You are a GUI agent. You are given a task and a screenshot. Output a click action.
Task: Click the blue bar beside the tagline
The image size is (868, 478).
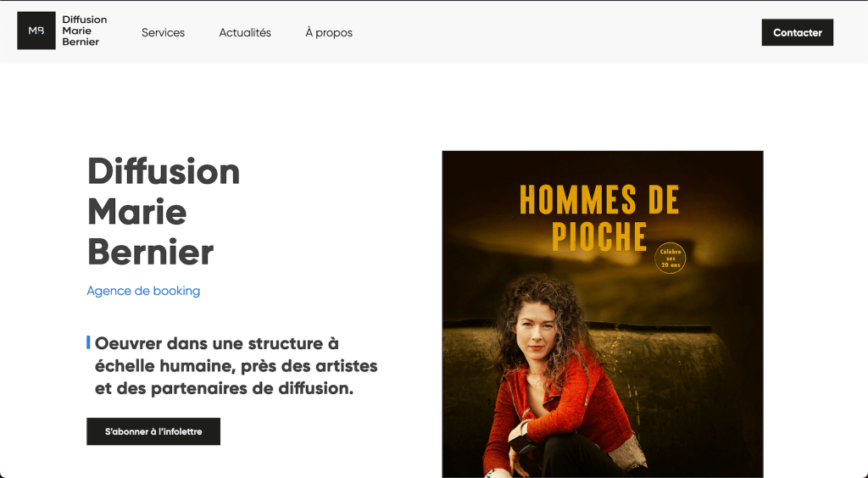[88, 342]
